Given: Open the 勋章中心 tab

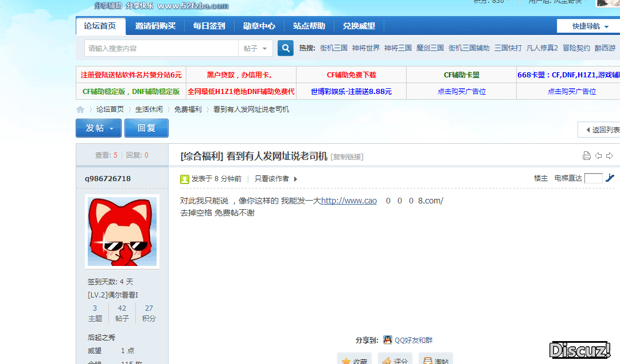Looking at the screenshot, I should pos(259,26).
